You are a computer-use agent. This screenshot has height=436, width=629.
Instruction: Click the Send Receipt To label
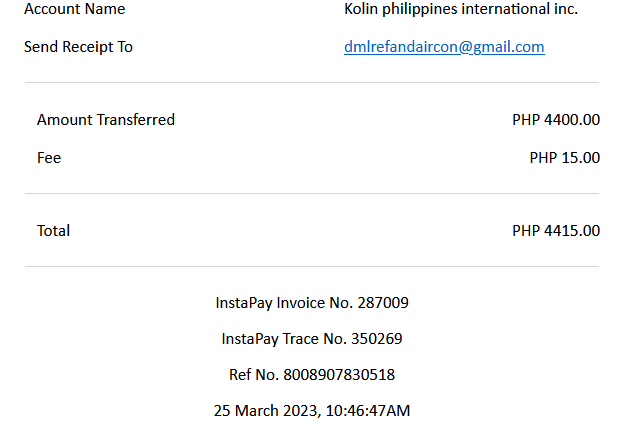coord(78,47)
